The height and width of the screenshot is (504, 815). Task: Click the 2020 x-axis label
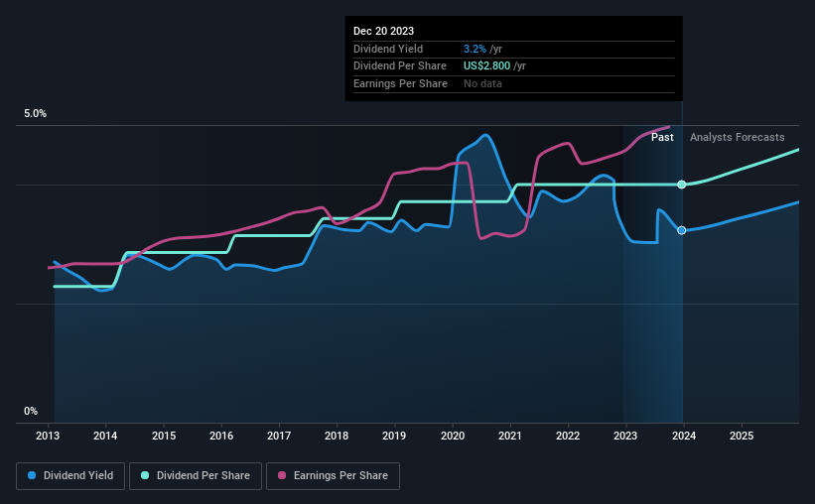pyautogui.click(x=453, y=436)
